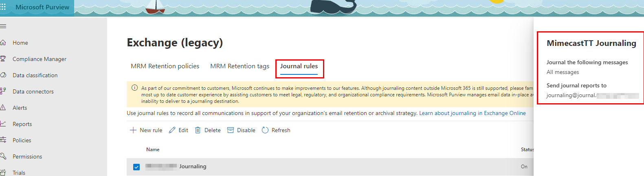Select the Journal rules tab
The height and width of the screenshot is (176, 644).
(x=299, y=66)
